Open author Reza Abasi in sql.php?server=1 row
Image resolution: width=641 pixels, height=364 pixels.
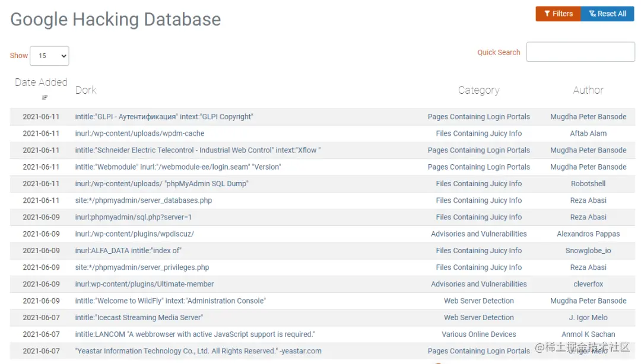coord(588,217)
